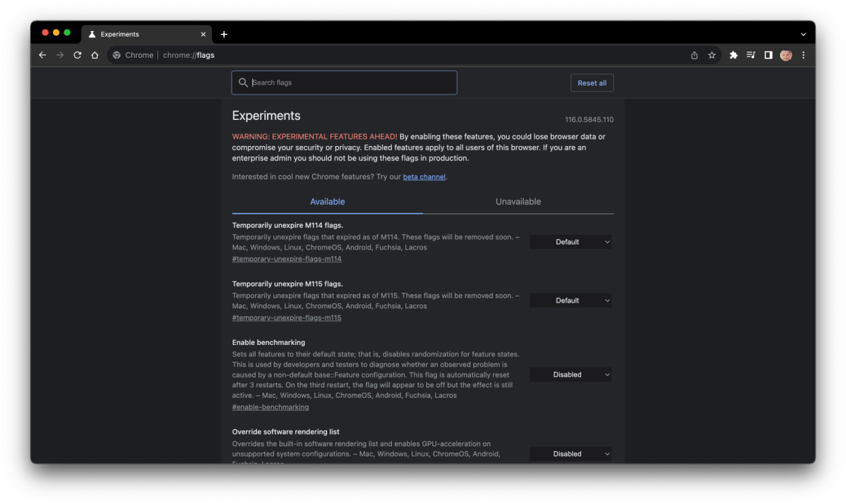Share this page via share icon
Image resolution: width=846 pixels, height=504 pixels.
[x=694, y=55]
